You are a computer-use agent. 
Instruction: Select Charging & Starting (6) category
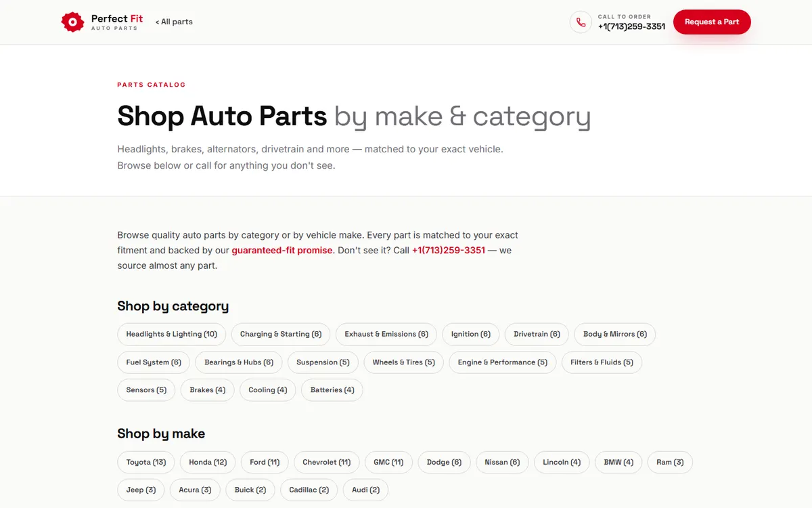coord(281,334)
